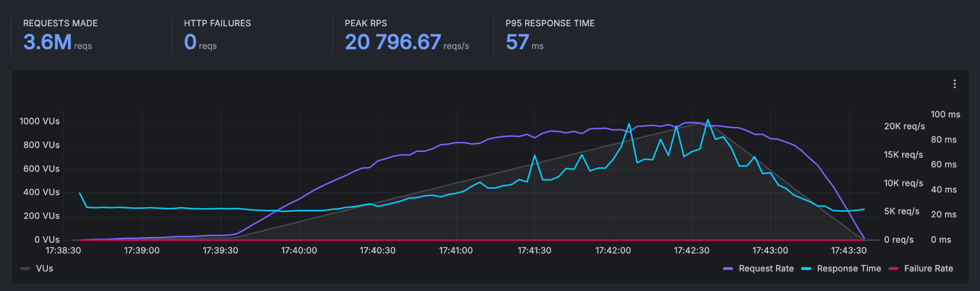Click the purple Request Rate color swatch
The image size is (980, 291).
728,269
